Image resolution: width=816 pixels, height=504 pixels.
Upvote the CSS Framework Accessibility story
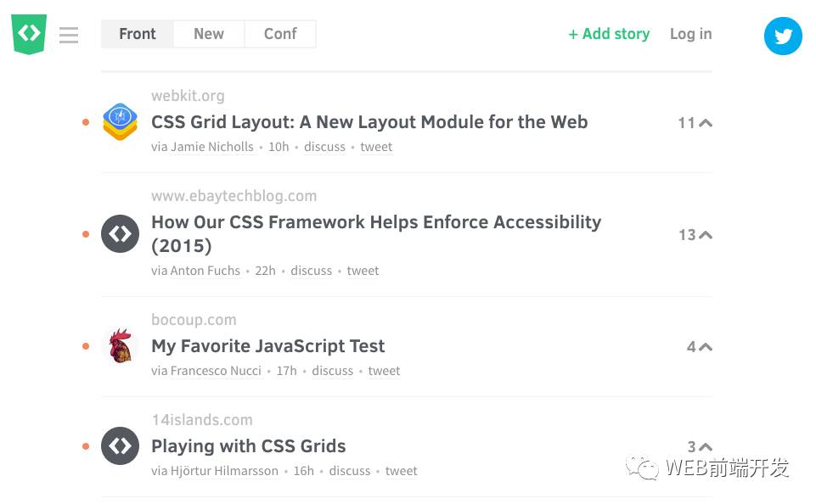click(705, 235)
